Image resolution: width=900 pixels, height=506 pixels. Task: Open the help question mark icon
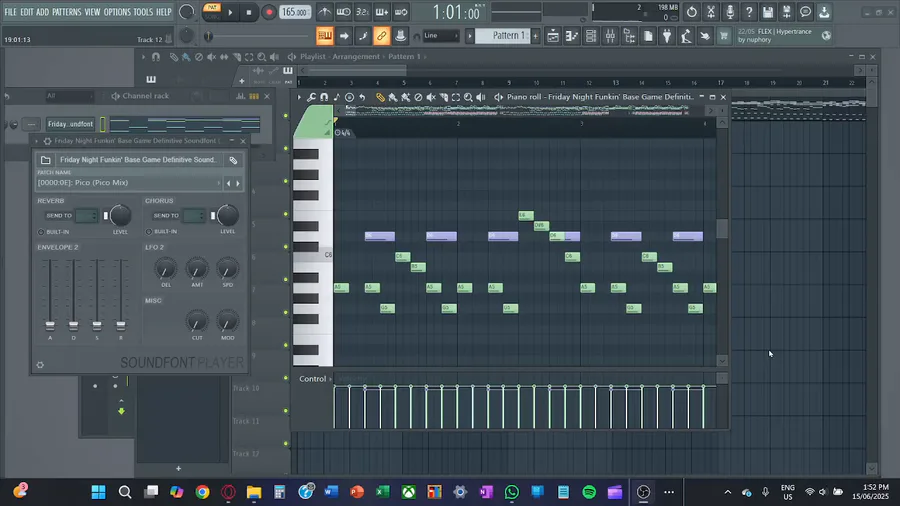[x=748, y=12]
